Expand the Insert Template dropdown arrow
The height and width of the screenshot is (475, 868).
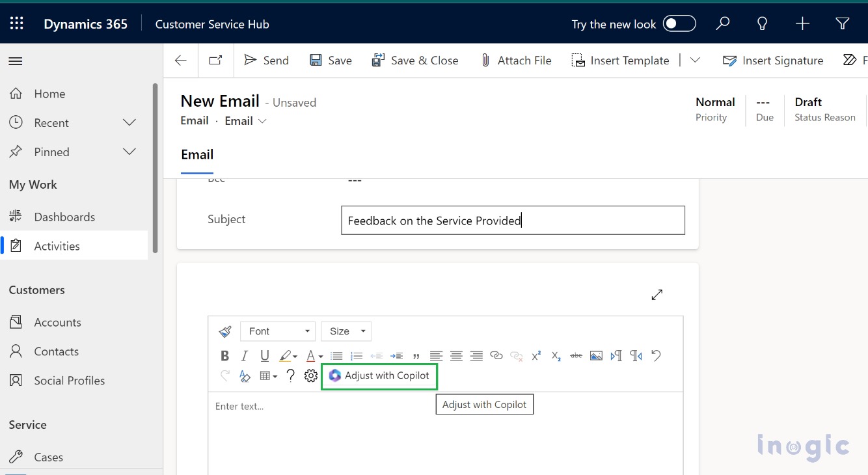coord(695,61)
